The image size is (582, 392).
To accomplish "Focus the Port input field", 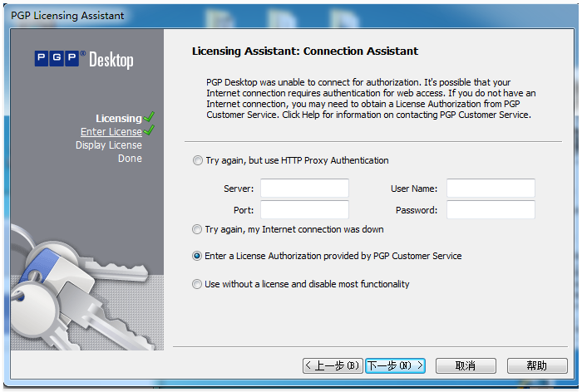I will pos(304,209).
